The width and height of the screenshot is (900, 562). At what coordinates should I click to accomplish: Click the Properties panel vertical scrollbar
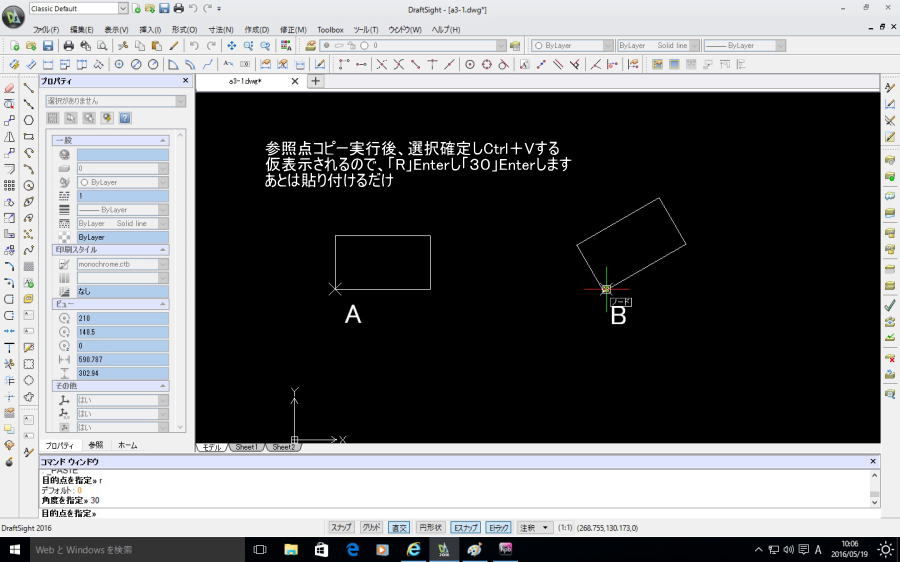pos(180,281)
